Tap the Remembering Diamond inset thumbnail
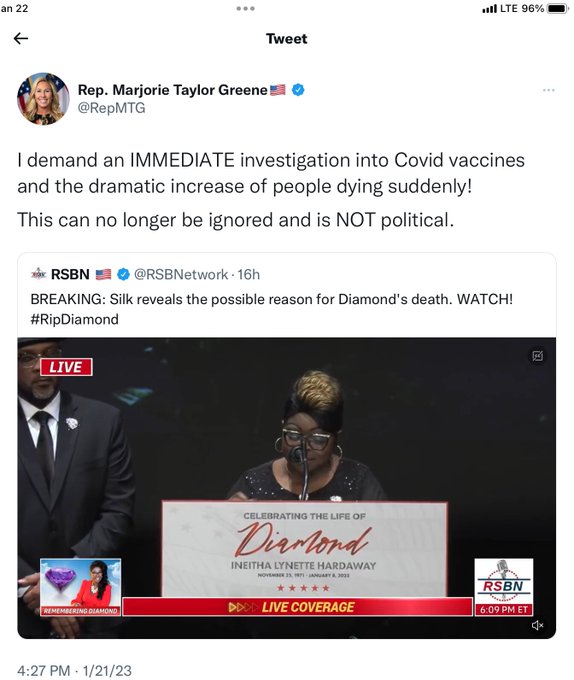The image size is (574, 680). pos(81,587)
